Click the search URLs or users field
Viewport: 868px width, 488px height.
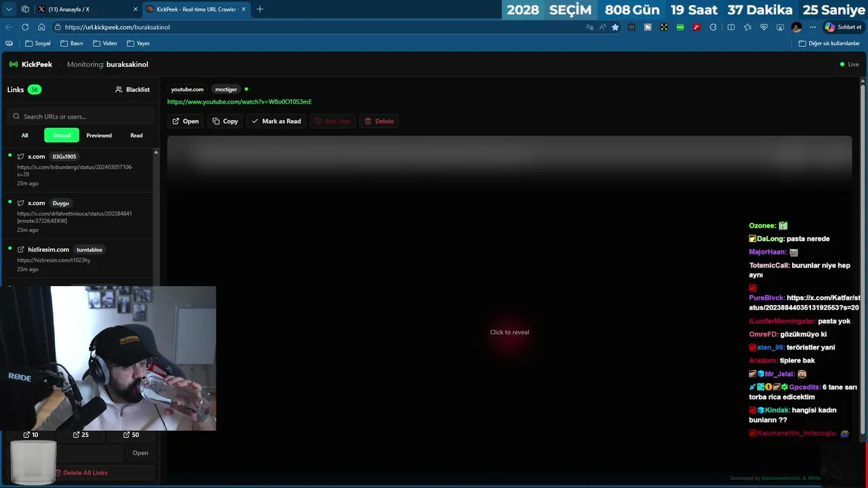click(81, 117)
